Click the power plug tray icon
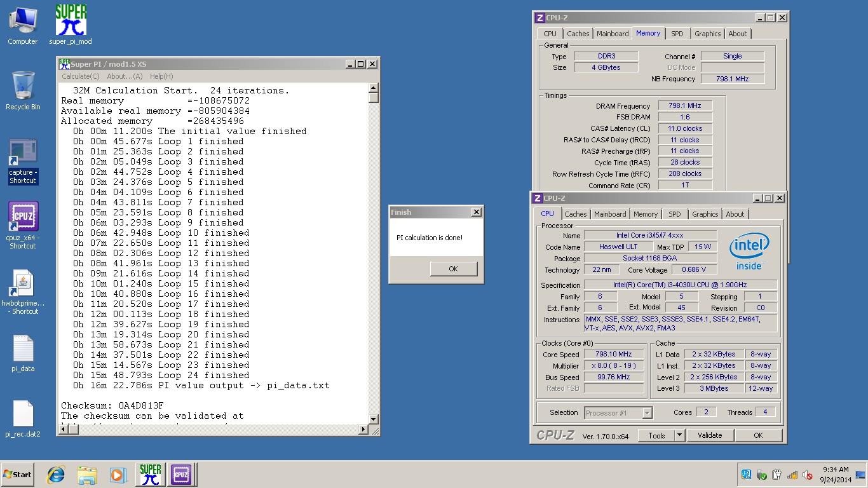Image resolution: width=868 pixels, height=488 pixels. pos(777,475)
